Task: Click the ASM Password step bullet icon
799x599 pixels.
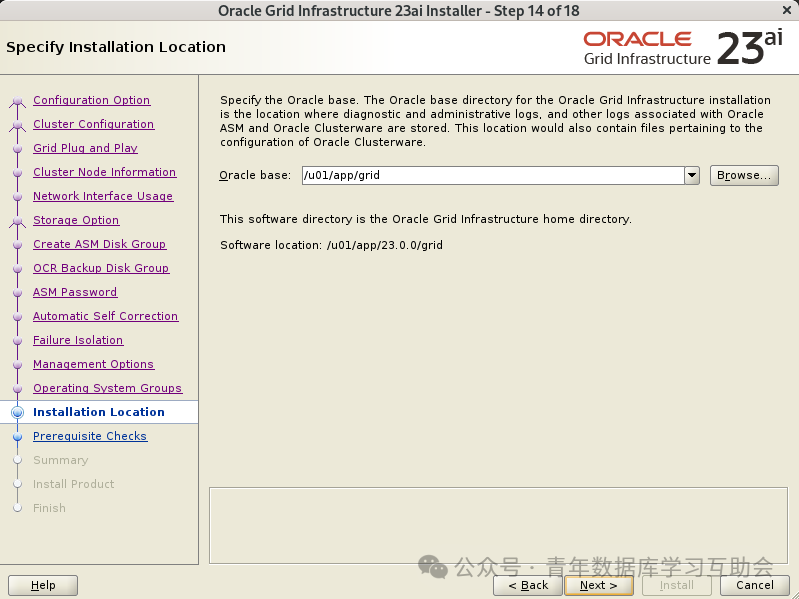Action: point(17,293)
